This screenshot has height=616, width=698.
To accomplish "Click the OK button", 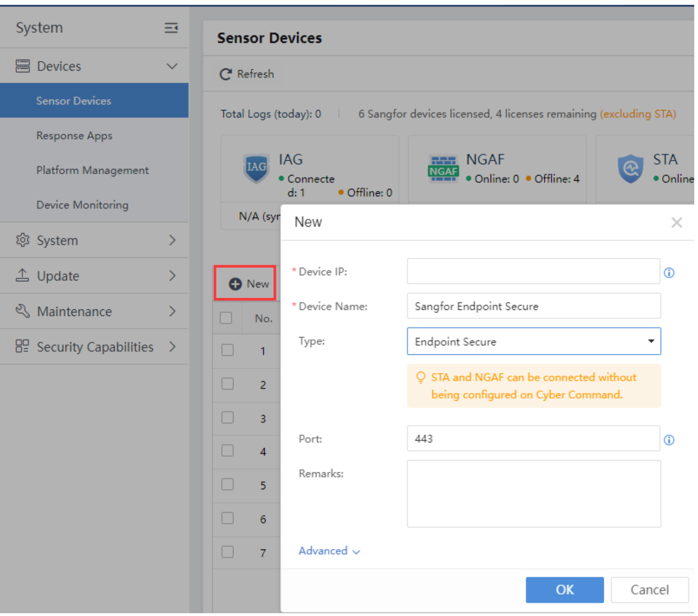I will click(x=564, y=590).
